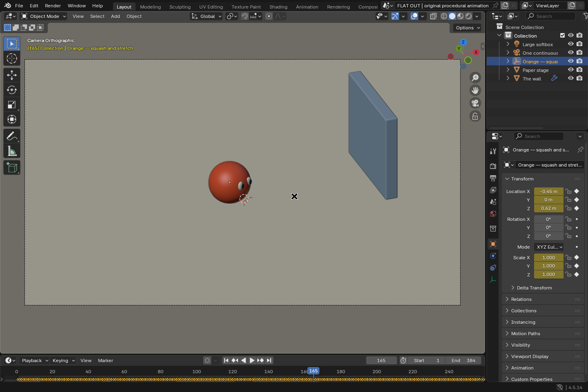This screenshot has width=588, height=392.
Task: Activate the Rotate tool
Action: (x=12, y=90)
